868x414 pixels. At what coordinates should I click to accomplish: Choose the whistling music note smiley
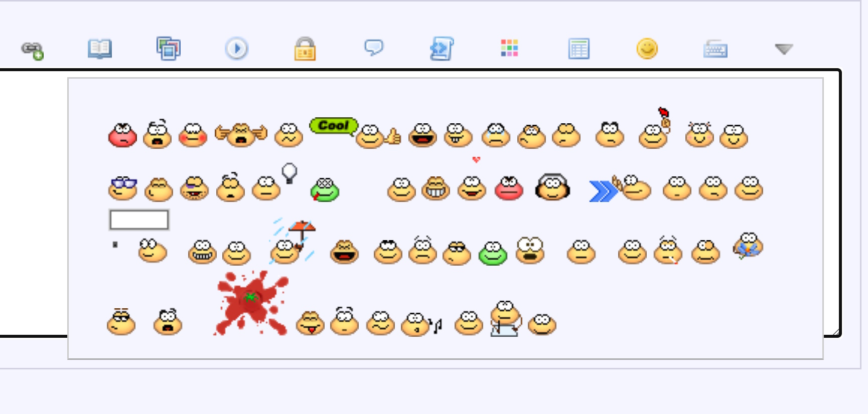pyautogui.click(x=422, y=324)
